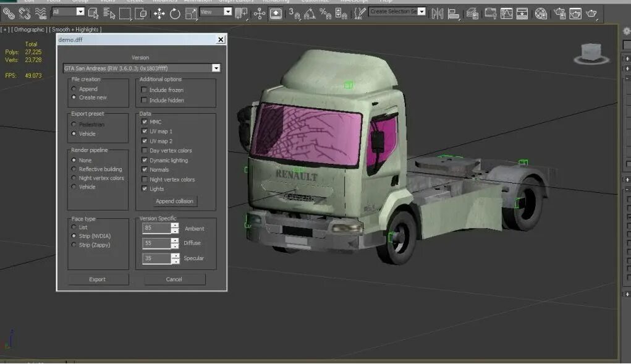Activate the Select and Manipulate tool
The image size is (631, 364).
click(x=260, y=14)
